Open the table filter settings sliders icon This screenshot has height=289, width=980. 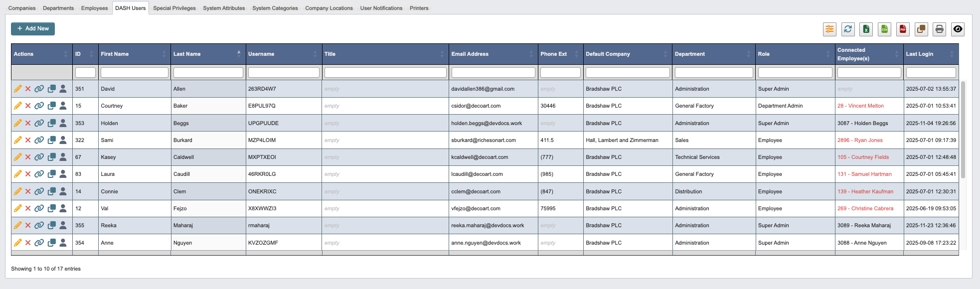click(829, 29)
